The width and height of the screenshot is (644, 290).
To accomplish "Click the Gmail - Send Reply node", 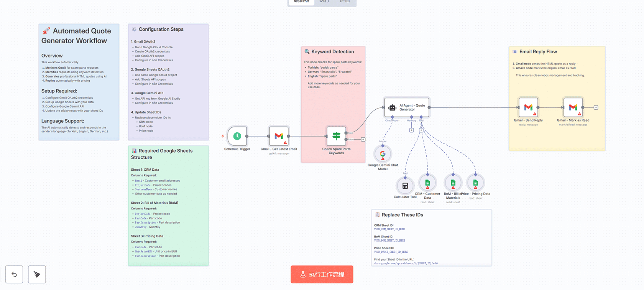I will click(x=528, y=107).
